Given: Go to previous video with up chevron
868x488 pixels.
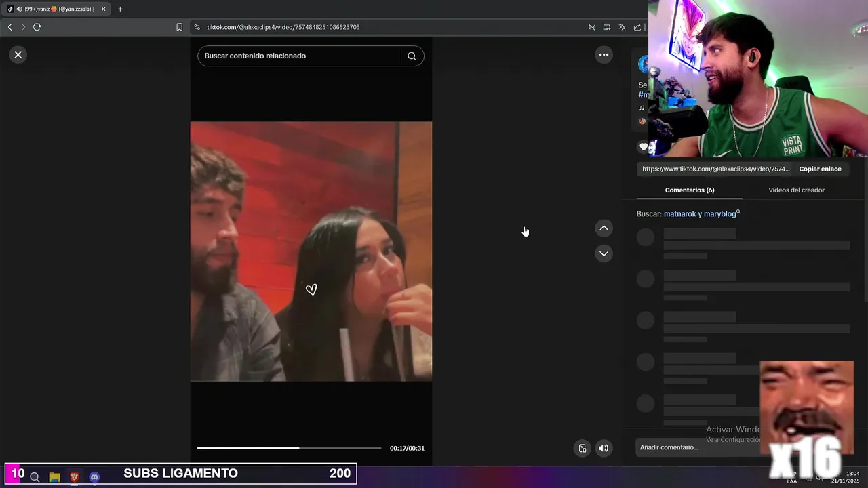Looking at the screenshot, I should (x=604, y=228).
